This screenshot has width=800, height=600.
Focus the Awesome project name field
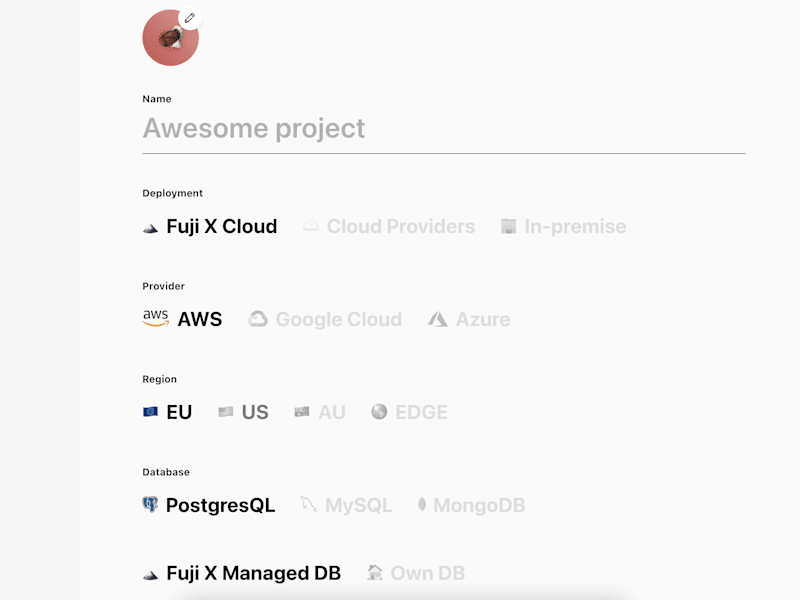pyautogui.click(x=443, y=129)
